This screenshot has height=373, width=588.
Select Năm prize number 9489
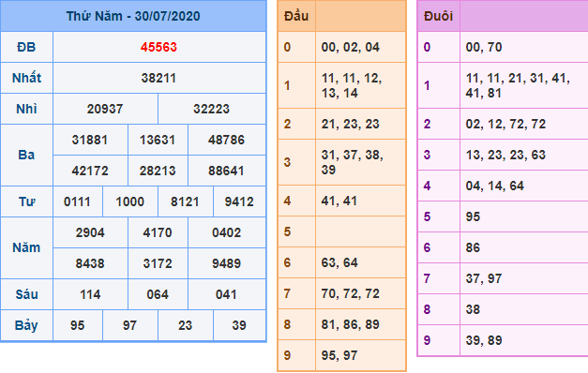(x=227, y=264)
